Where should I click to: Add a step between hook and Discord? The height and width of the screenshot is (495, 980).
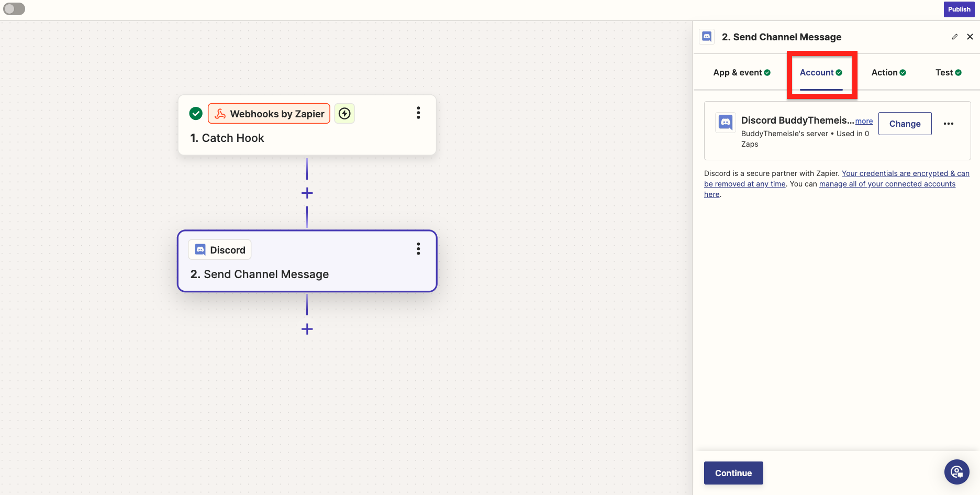pos(307,193)
